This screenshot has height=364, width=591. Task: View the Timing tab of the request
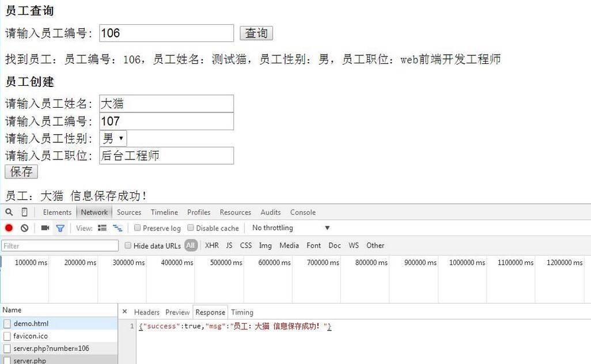pyautogui.click(x=242, y=312)
